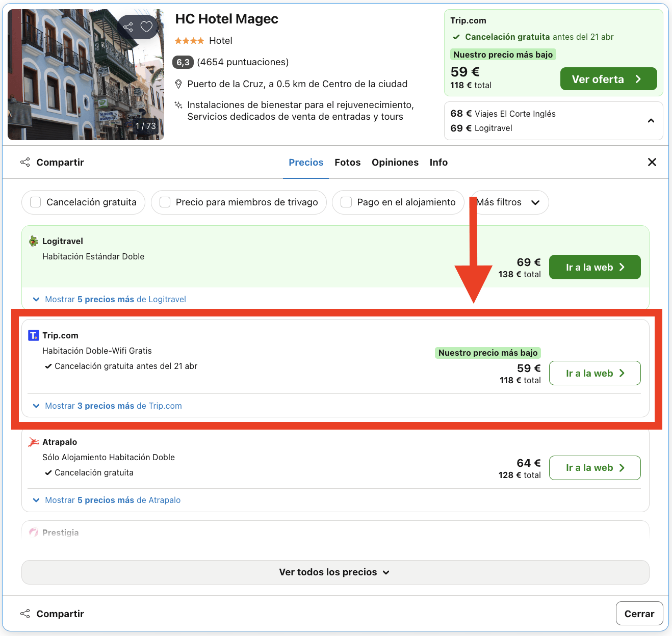Enable the Cancelación gratuita filter checkbox
Screen dimensions: 672x636
[36, 202]
